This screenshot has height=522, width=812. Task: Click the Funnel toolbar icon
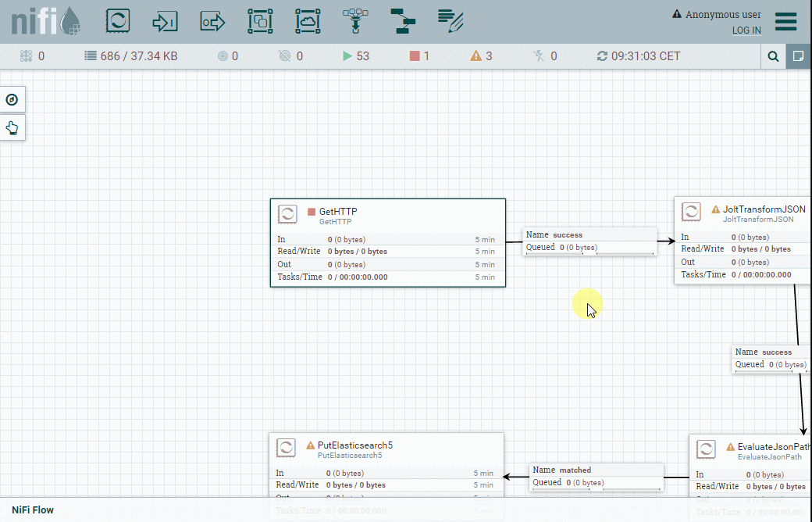(355, 21)
